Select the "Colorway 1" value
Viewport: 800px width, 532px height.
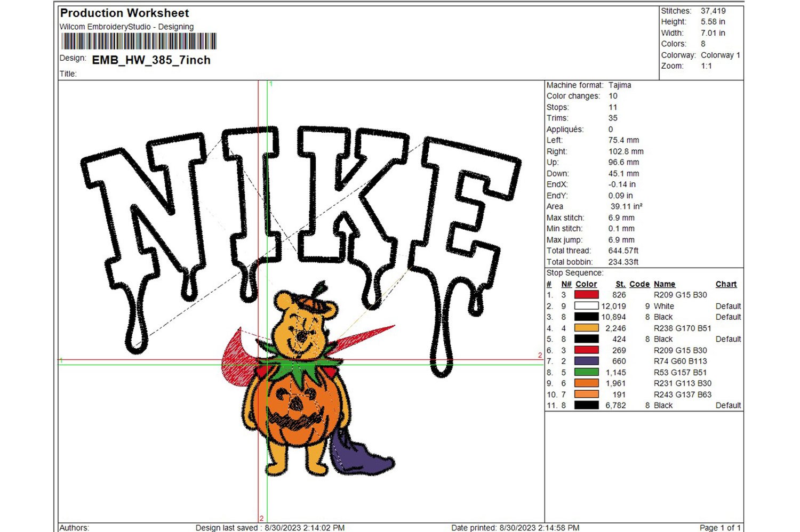pos(721,55)
